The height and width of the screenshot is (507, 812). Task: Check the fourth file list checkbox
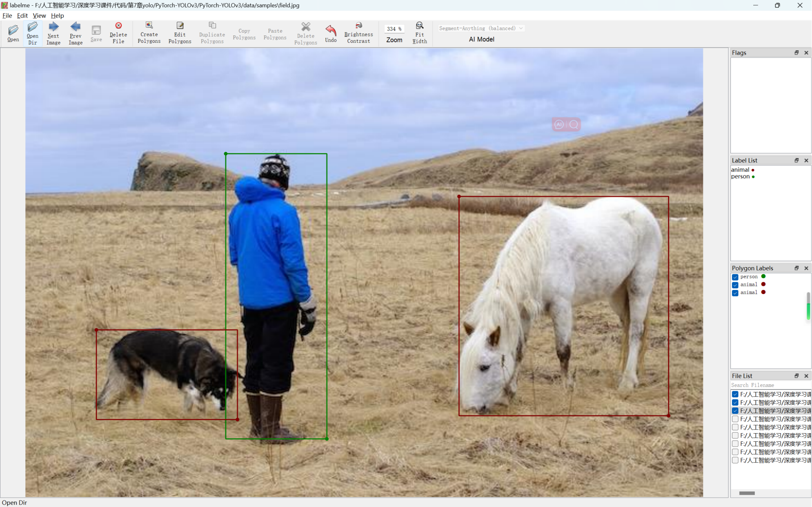point(735,419)
